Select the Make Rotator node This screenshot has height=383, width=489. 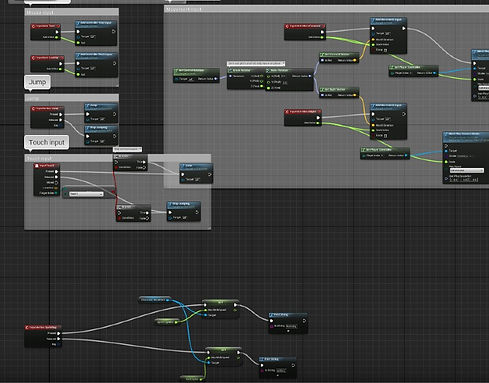click(289, 79)
